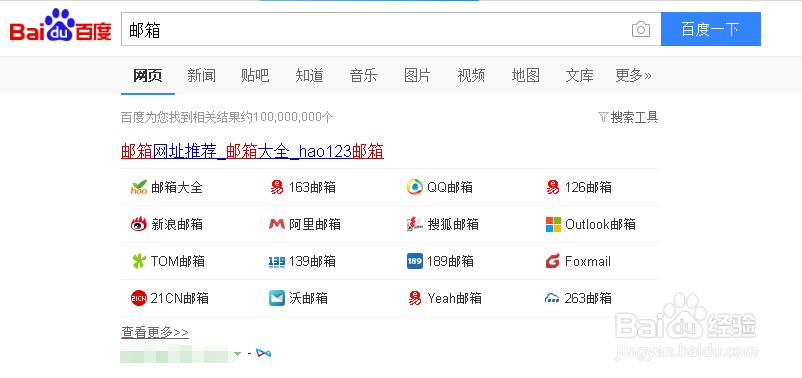Viewport: 802px width, 378px height.
Task: Open the 163邮箱 text link
Action: [x=312, y=187]
